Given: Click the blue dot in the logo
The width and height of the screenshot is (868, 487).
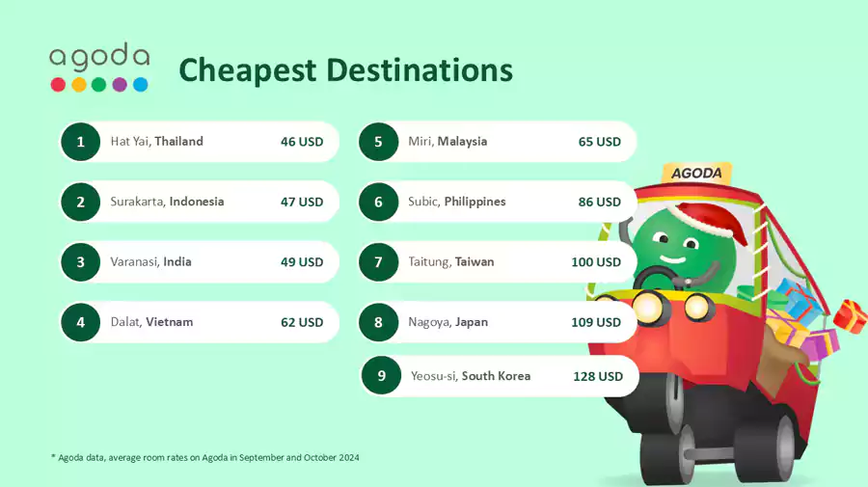Looking at the screenshot, I should (x=141, y=85).
